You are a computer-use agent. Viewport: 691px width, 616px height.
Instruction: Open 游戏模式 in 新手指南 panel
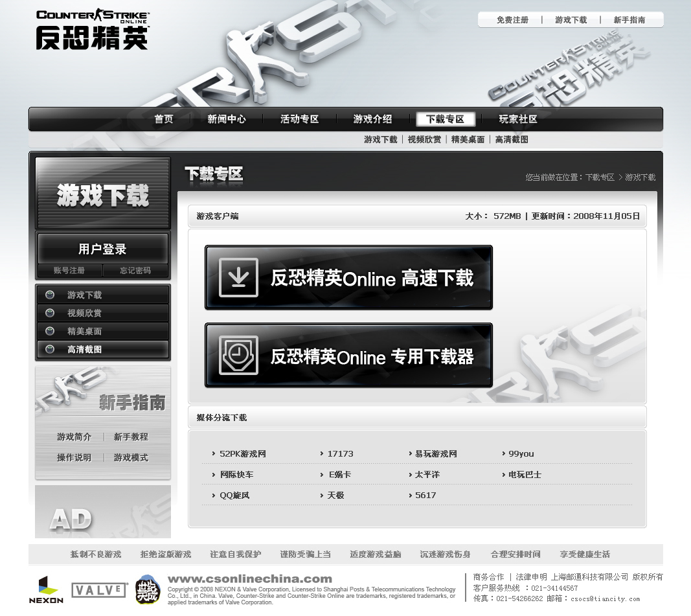[x=131, y=457]
